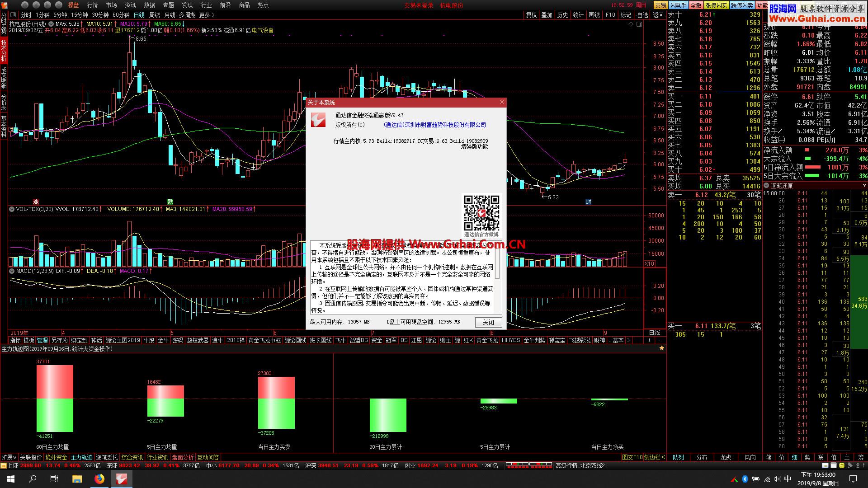This screenshot has height=488, width=868.
Task: Click the 60日主力均量 red-green bar
Action: 55,399
